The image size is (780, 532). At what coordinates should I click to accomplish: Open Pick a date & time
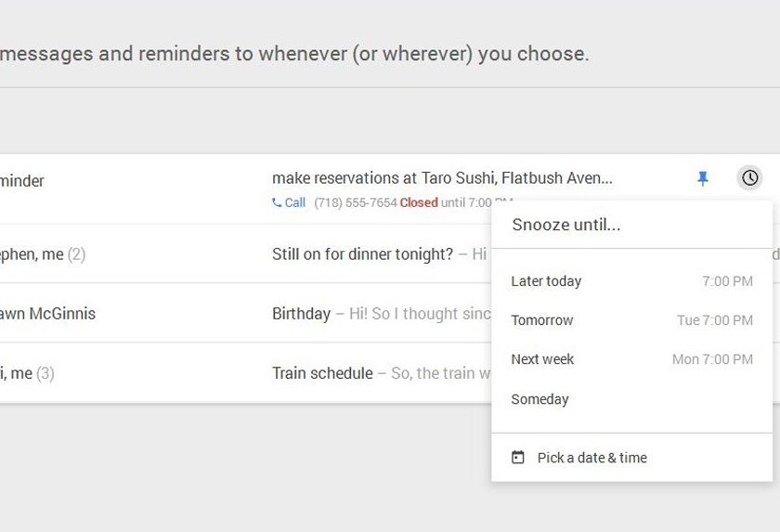591,458
